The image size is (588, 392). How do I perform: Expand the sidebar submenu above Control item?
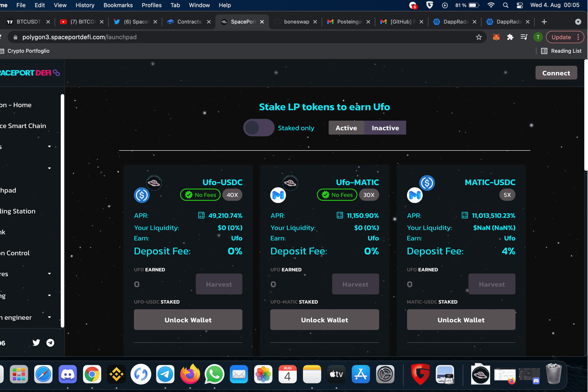click(49, 168)
